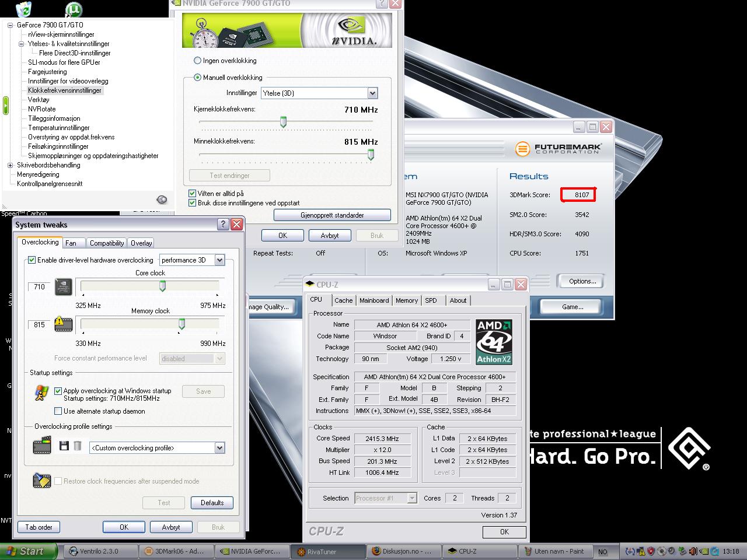Click the QuickTime tray icon
The image size is (747, 560).
[714, 551]
